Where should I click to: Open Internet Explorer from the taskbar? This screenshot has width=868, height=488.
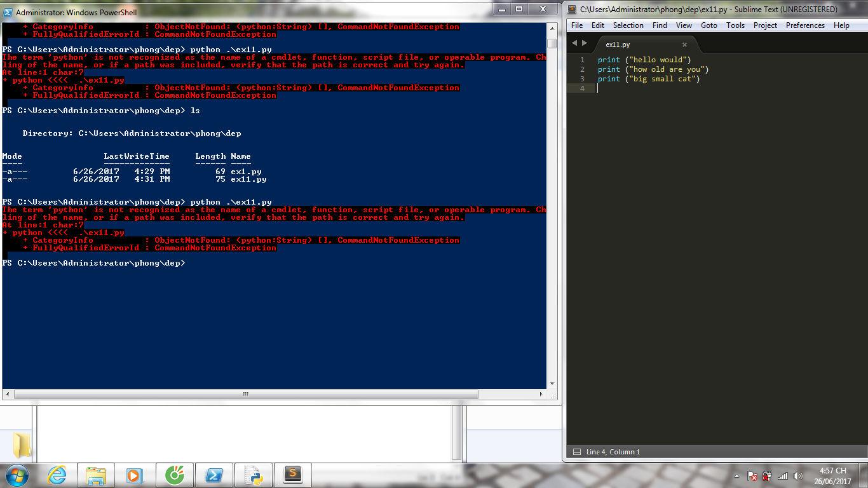point(57,475)
